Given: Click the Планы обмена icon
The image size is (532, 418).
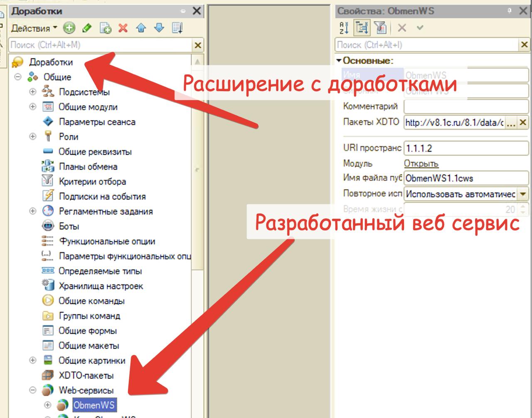Looking at the screenshot, I should [x=48, y=166].
